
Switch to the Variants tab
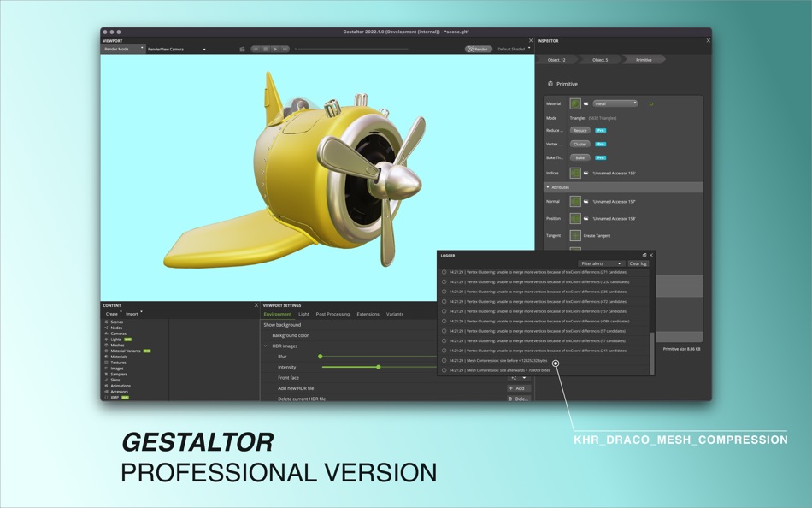395,314
